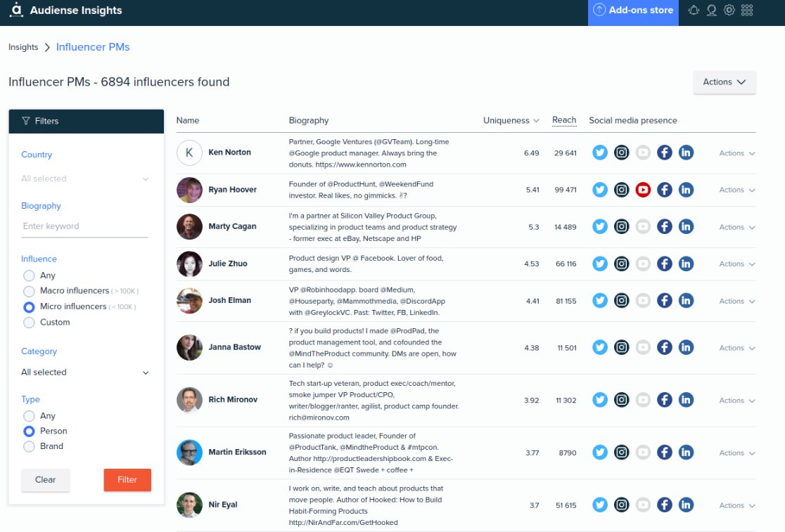
Task: Apply filters with the Filter button
Action: (127, 479)
